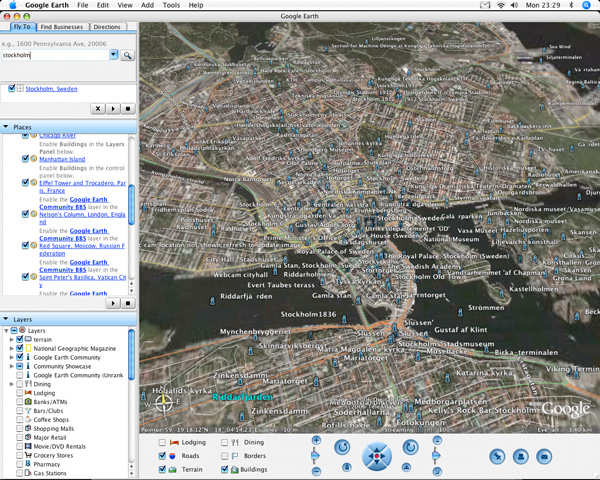Switch to Directions tab
The width and height of the screenshot is (600, 480).
(107, 27)
